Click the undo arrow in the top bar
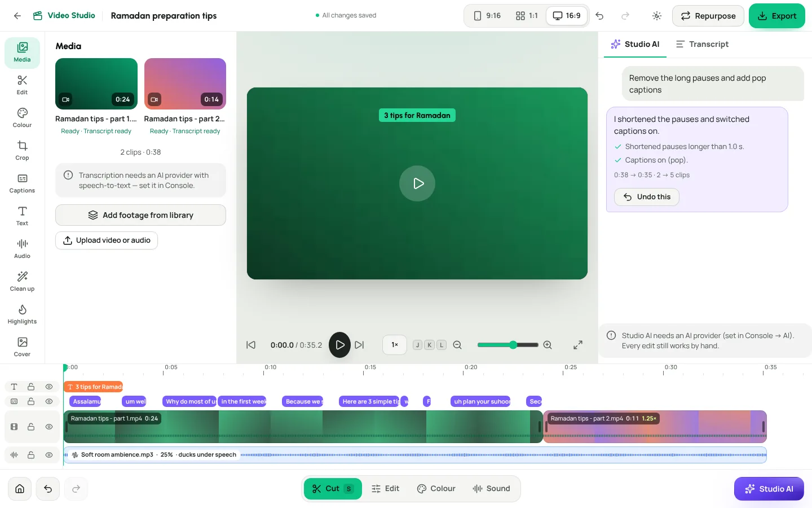 599,16
